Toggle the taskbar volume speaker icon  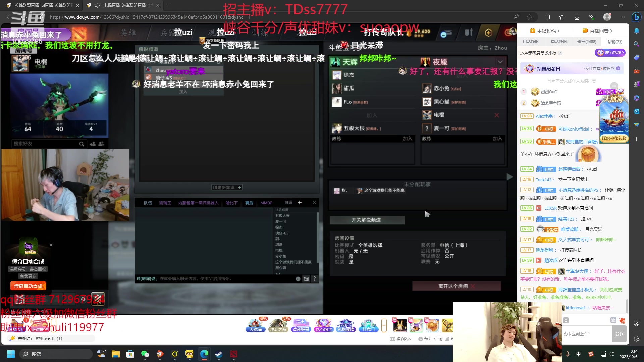[x=612, y=354]
